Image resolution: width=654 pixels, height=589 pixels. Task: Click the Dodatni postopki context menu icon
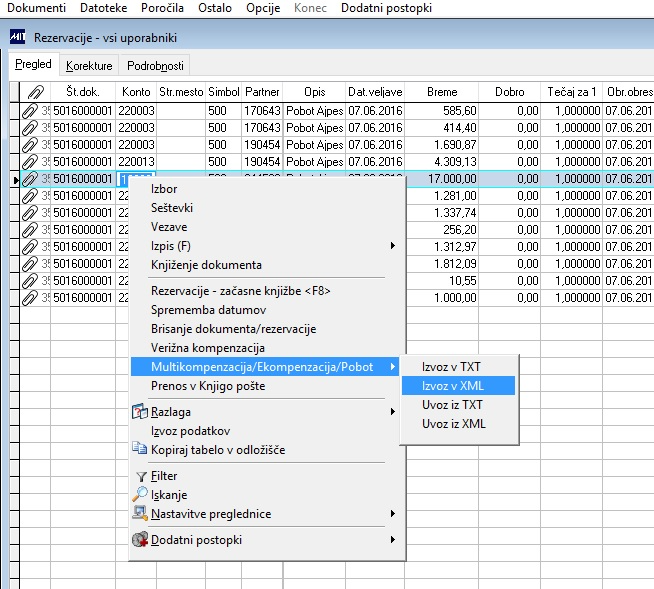click(140, 540)
